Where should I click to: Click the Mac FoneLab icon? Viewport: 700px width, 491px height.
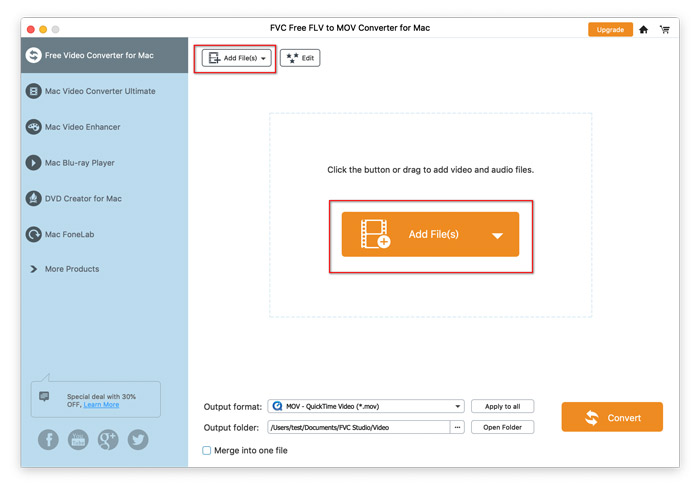click(x=33, y=234)
